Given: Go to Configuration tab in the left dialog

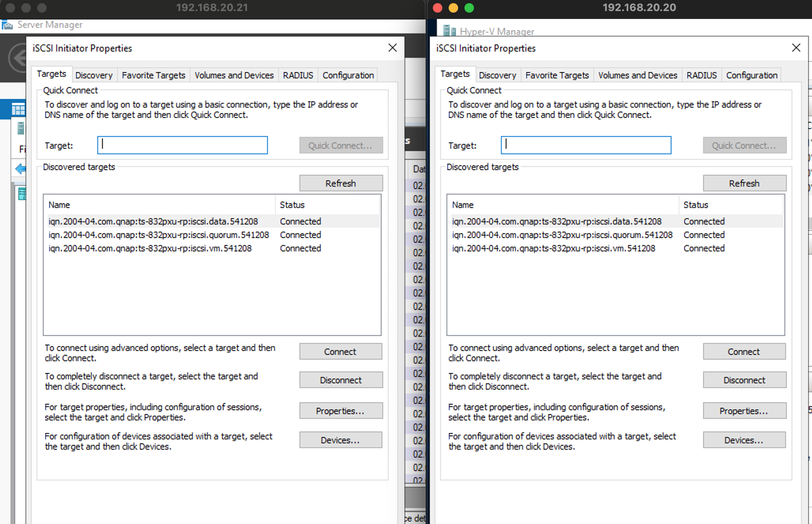Looking at the screenshot, I should (x=348, y=75).
